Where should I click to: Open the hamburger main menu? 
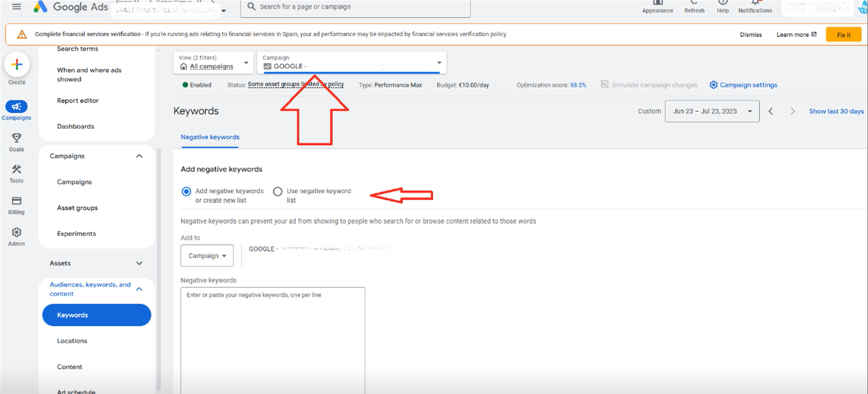[x=16, y=7]
